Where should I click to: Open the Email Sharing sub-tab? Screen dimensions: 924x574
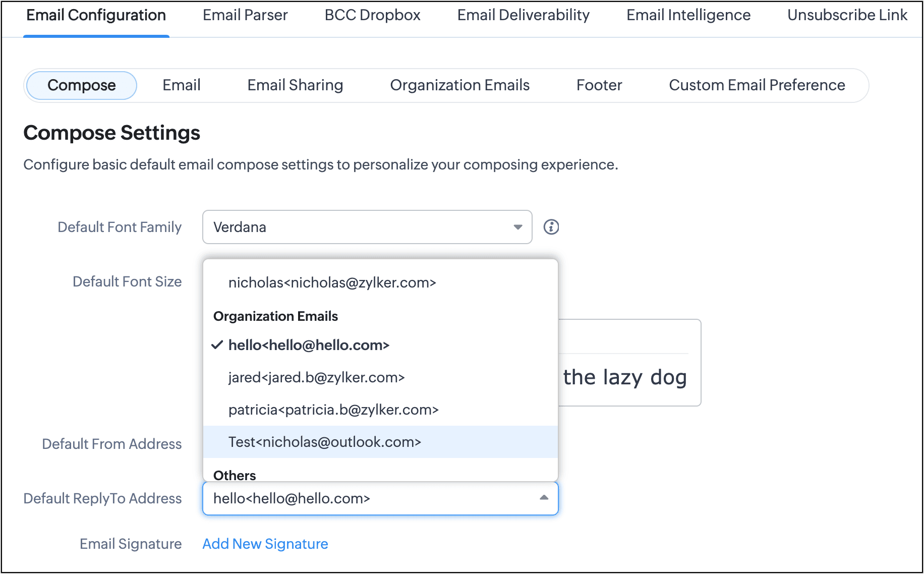pyautogui.click(x=295, y=85)
